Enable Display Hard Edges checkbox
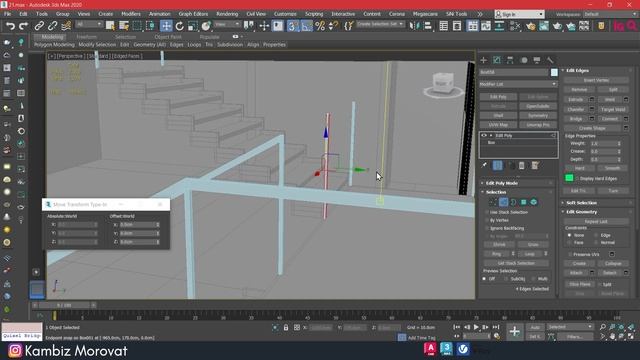Screen dimensions: 640x360 [x=577, y=178]
